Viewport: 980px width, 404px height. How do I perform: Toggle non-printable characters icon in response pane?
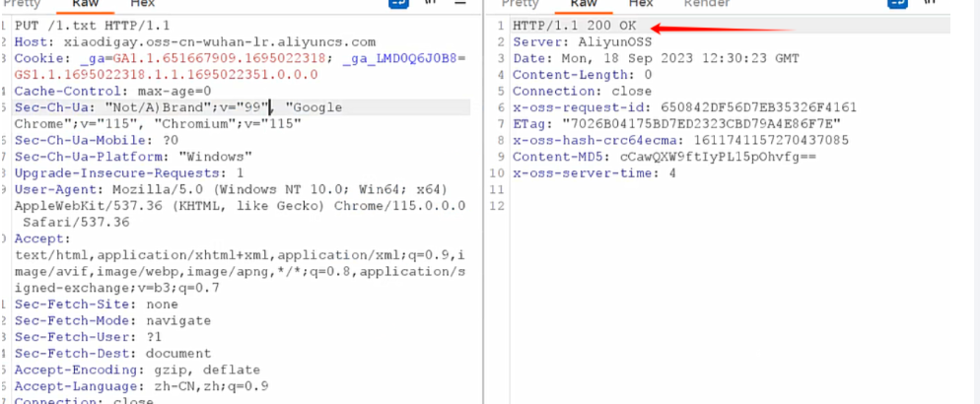coord(929,4)
